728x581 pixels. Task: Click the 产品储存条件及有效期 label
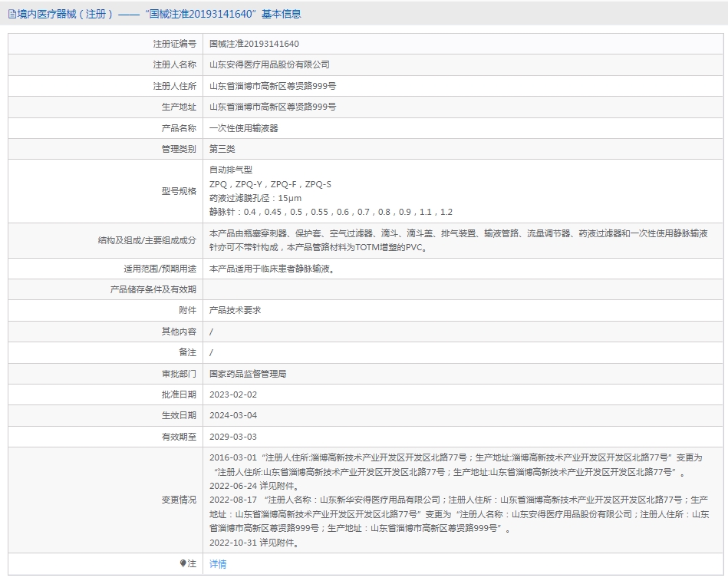(153, 290)
